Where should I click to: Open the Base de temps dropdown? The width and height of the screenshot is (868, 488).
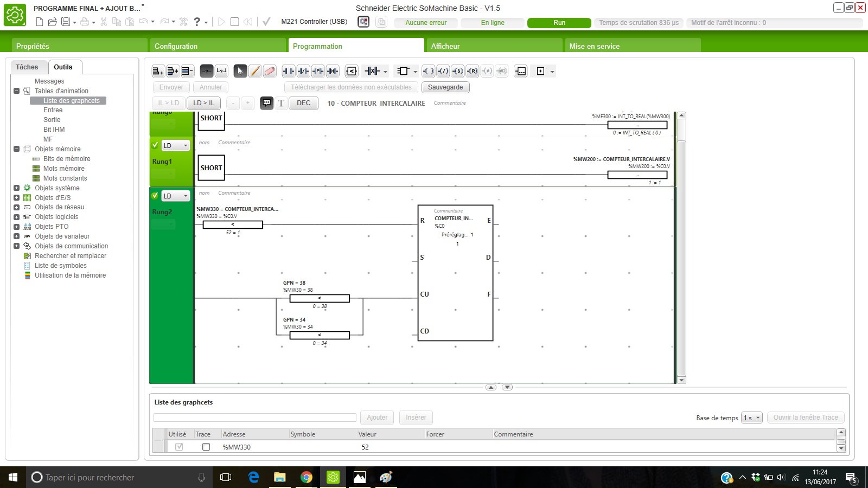pyautogui.click(x=752, y=418)
